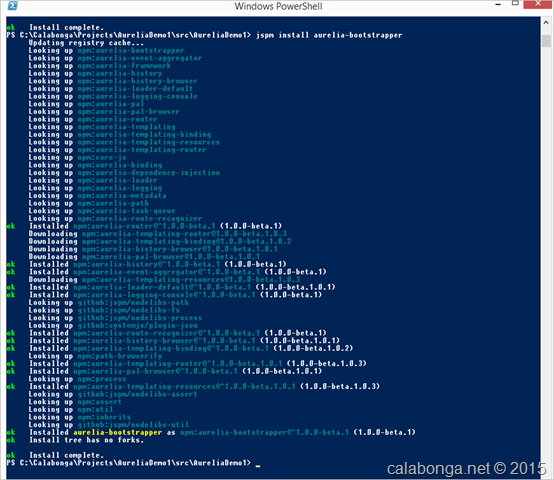Click the 'calabonga.net © 2015' watermark
The height and width of the screenshot is (480, 554).
(x=466, y=469)
